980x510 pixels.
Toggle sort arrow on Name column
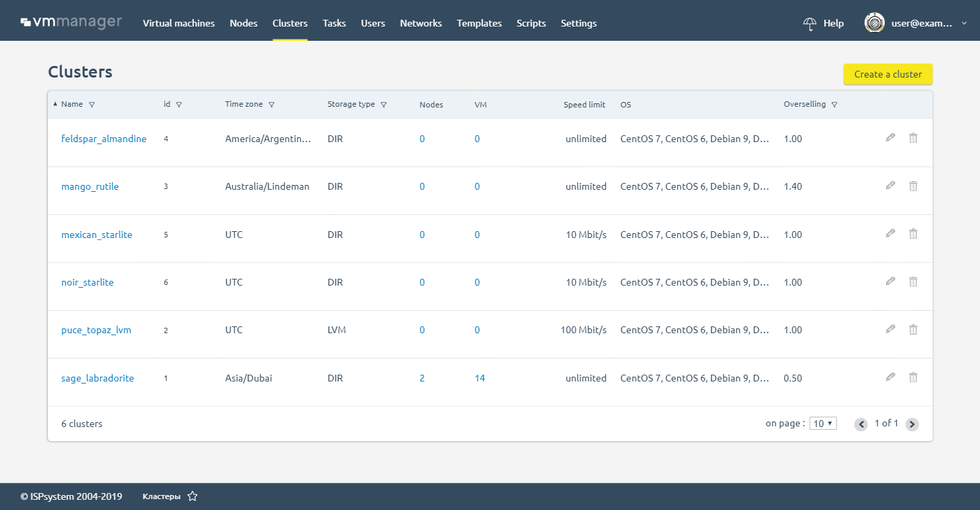[55, 104]
